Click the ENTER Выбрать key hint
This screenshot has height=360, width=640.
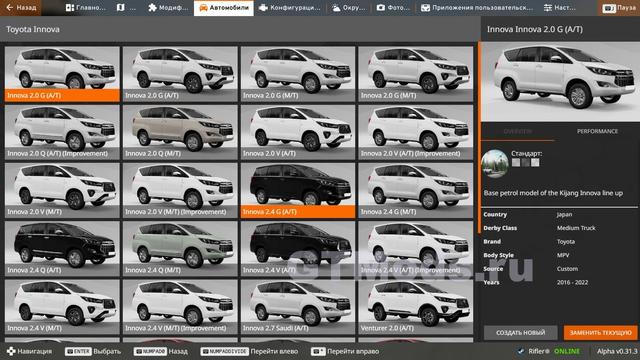pos(93,351)
